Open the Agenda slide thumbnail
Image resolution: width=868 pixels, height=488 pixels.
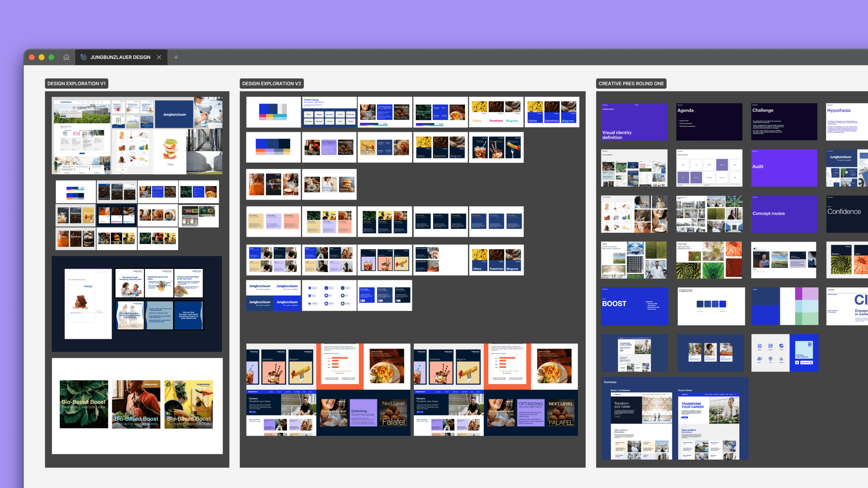click(x=709, y=122)
